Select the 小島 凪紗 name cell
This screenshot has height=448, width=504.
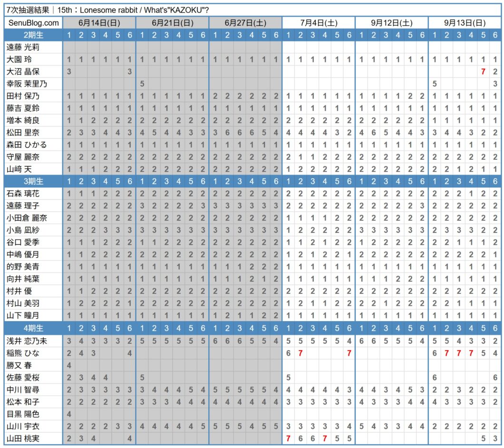tap(33, 230)
